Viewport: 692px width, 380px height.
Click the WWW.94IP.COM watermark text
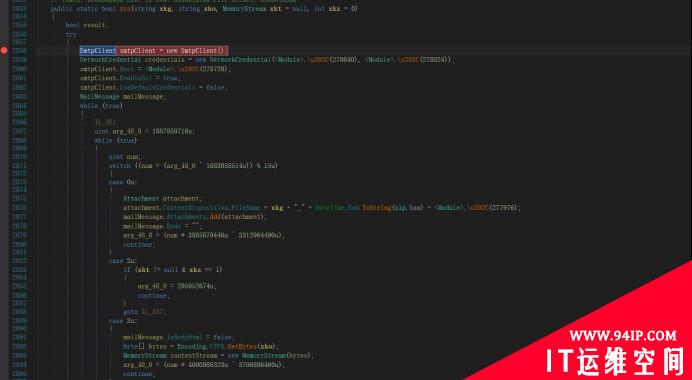tap(623, 336)
